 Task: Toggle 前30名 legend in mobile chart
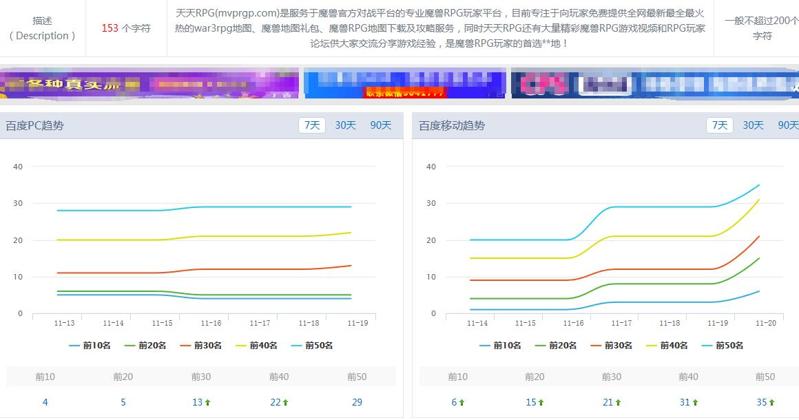click(x=611, y=346)
